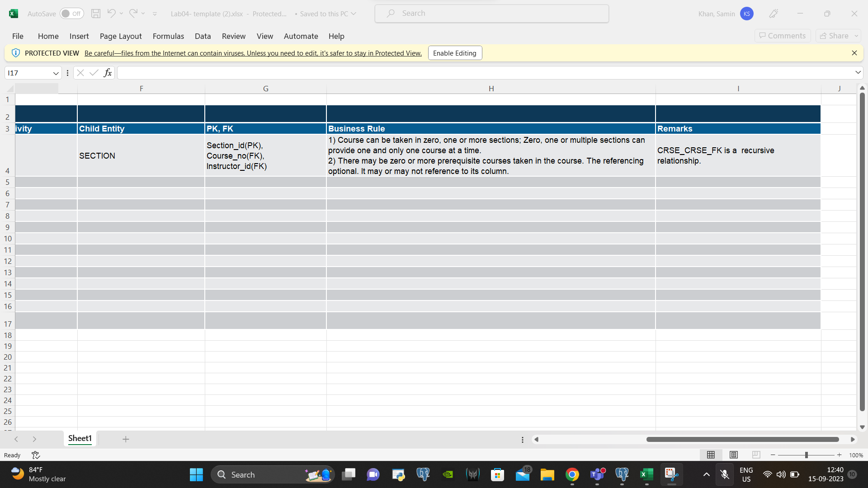Image resolution: width=868 pixels, height=488 pixels.
Task: Click the zoom slider handle
Action: click(806, 455)
